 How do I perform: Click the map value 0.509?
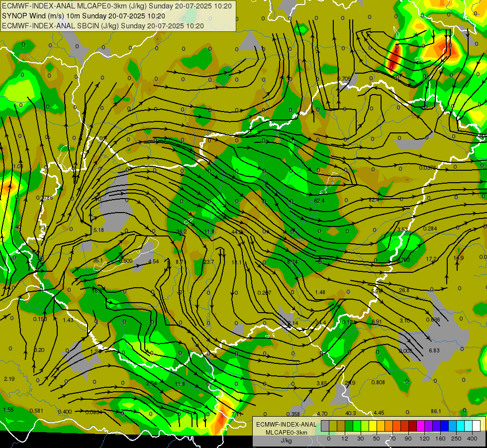tap(126, 261)
